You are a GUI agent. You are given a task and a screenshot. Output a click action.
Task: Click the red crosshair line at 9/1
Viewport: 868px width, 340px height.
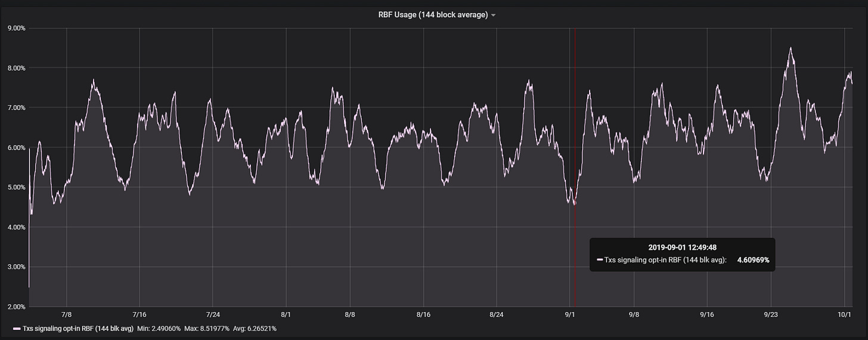[x=575, y=167]
